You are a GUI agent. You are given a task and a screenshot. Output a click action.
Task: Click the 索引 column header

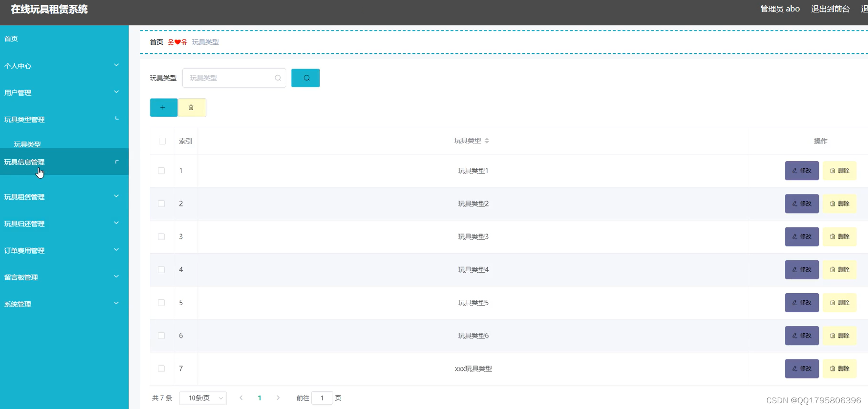tap(186, 141)
